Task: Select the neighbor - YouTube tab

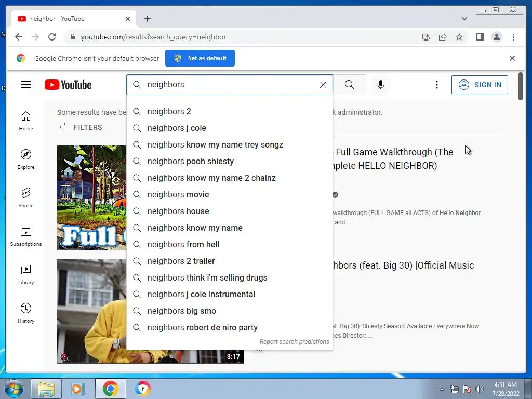Action: [x=74, y=19]
